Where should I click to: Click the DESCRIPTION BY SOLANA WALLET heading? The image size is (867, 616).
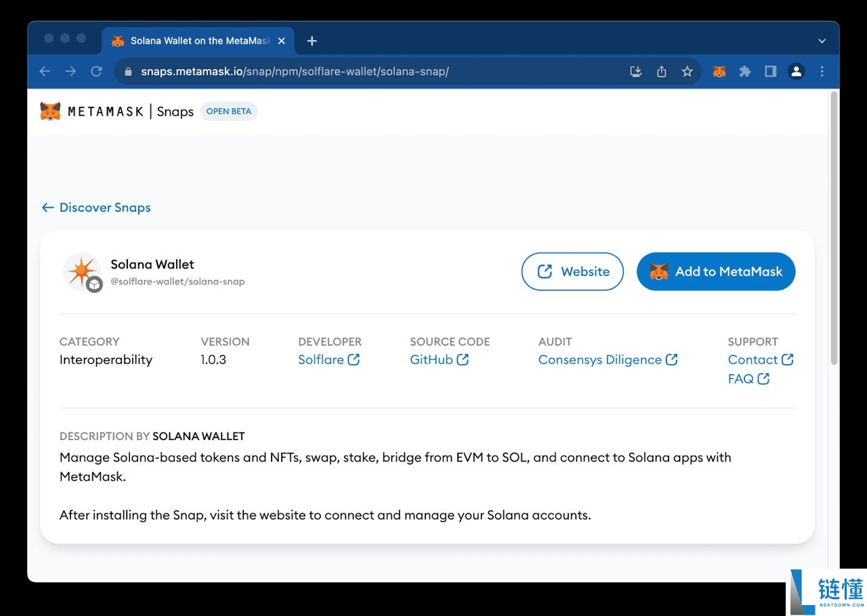[152, 437]
